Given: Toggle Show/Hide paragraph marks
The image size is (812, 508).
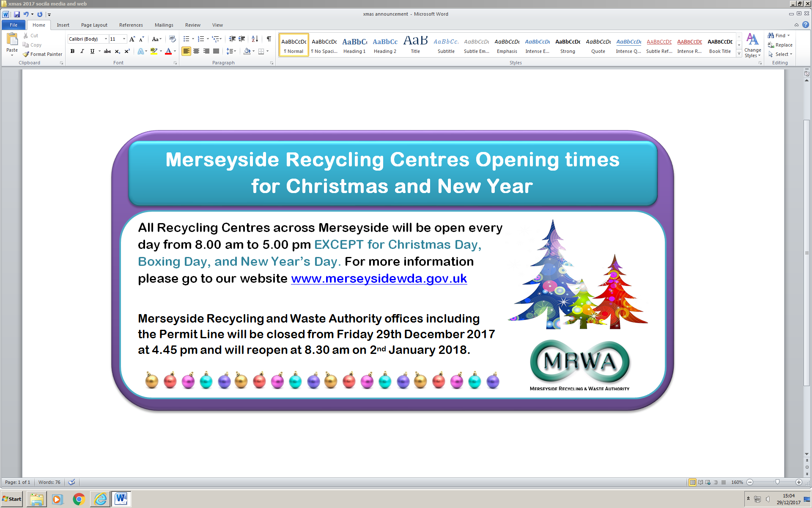Looking at the screenshot, I should tap(269, 39).
